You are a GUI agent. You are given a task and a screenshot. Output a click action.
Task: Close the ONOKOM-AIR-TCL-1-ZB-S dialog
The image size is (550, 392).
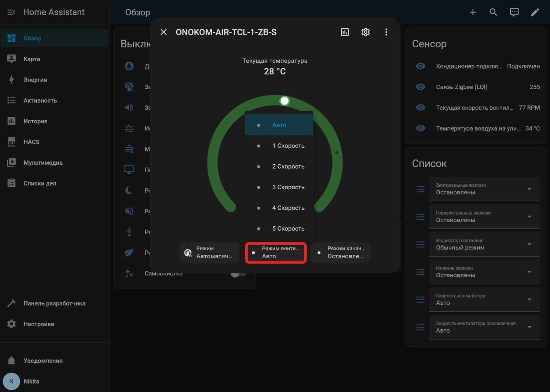coord(164,32)
